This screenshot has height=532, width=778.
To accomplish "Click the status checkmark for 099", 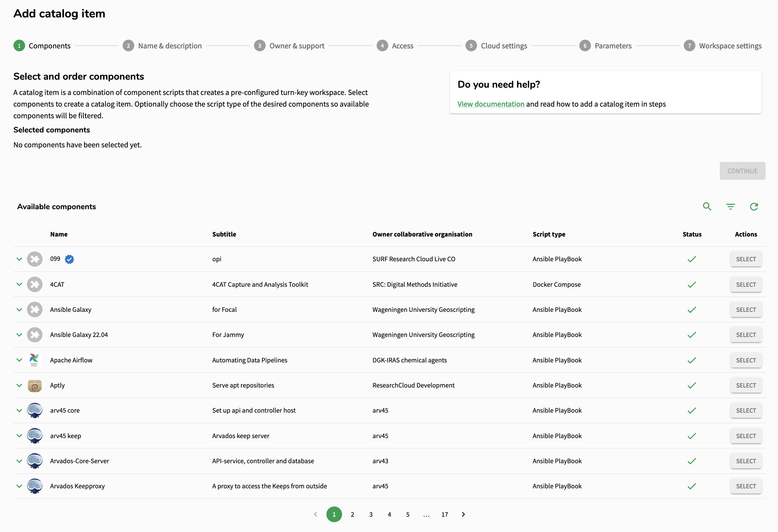I will [x=692, y=259].
